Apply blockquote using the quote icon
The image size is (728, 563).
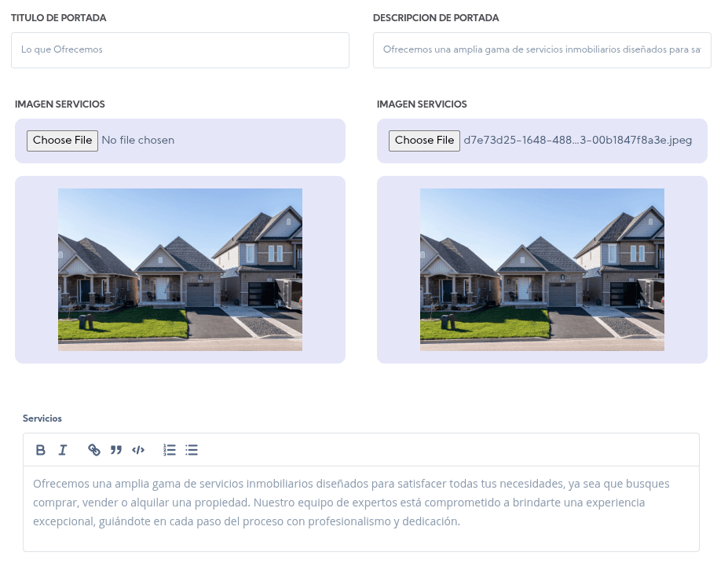(x=116, y=450)
